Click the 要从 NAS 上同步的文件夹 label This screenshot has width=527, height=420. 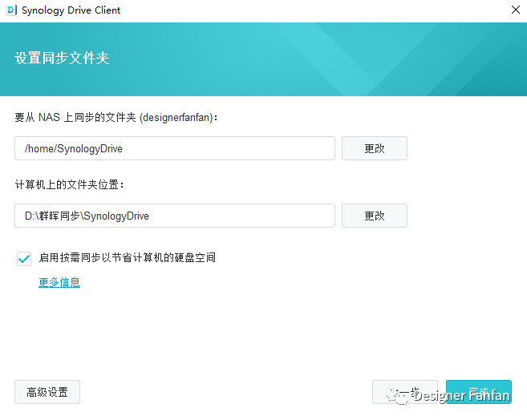(x=116, y=118)
